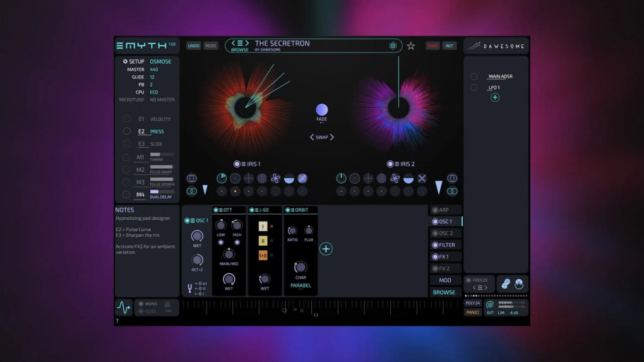Click the OUT volume knob
644x362 pixels.
pyautogui.click(x=489, y=305)
